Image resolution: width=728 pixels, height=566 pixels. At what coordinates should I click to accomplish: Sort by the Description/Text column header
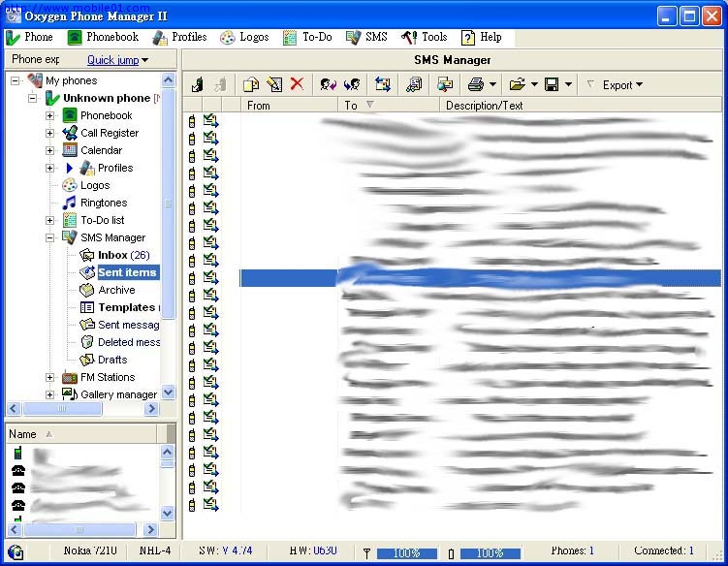pos(581,106)
